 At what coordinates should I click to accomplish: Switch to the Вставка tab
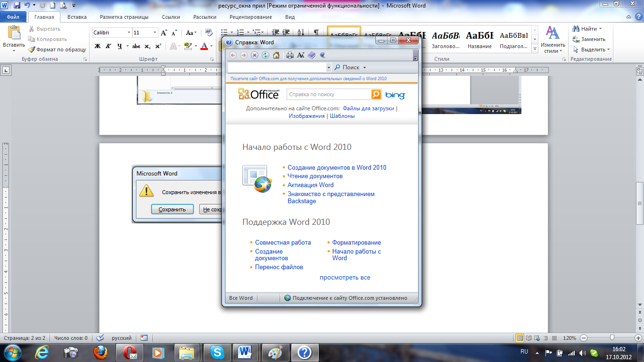click(x=77, y=17)
